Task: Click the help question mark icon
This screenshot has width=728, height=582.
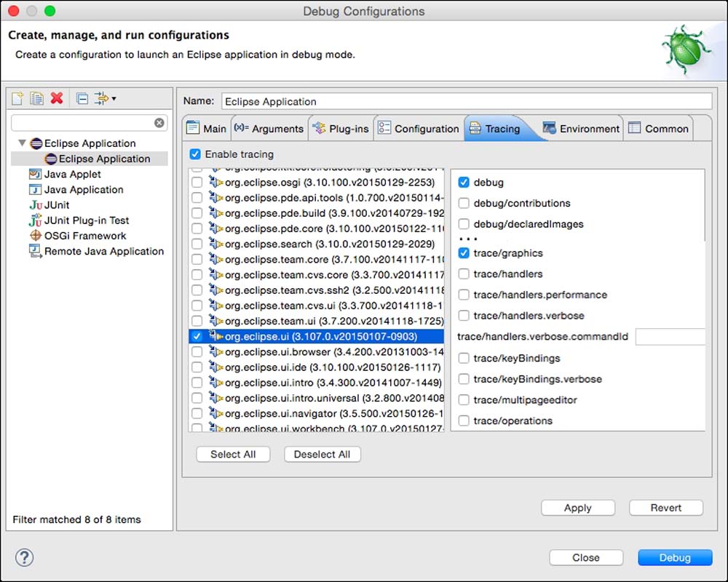Action: tap(25, 558)
